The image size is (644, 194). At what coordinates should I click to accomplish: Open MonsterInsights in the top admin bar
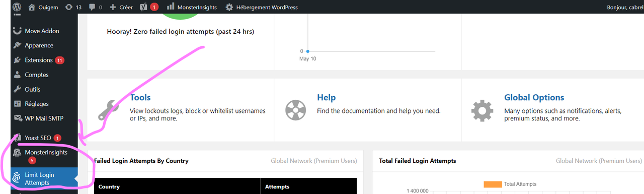(192, 7)
